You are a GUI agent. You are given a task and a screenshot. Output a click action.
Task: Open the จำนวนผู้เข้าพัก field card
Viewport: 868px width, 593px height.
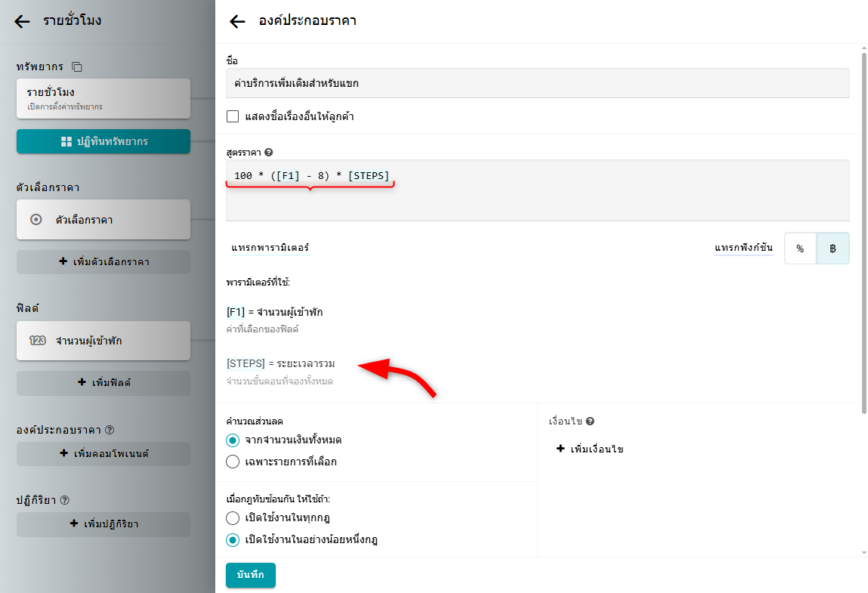click(x=103, y=341)
